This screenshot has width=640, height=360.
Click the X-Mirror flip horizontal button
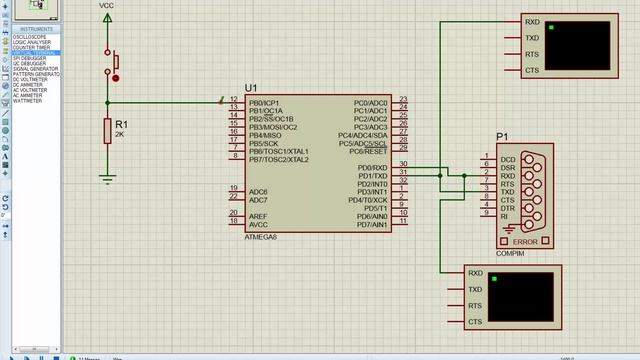[x=5, y=226]
